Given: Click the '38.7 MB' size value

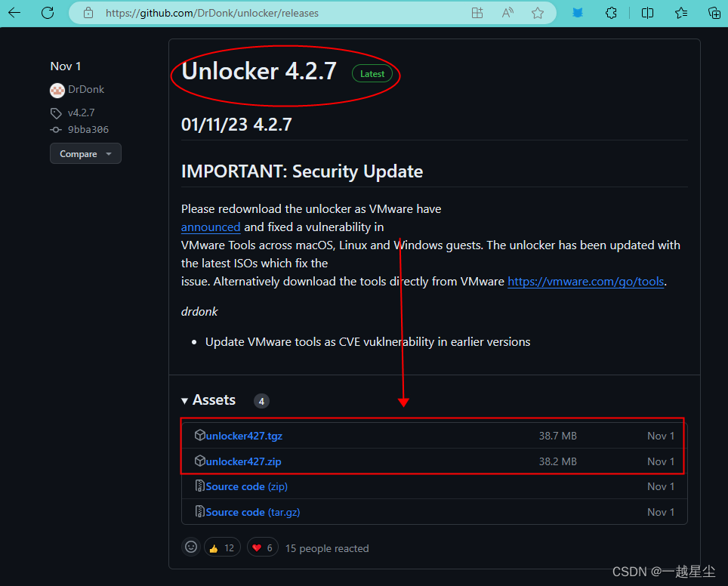Looking at the screenshot, I should pos(557,436).
